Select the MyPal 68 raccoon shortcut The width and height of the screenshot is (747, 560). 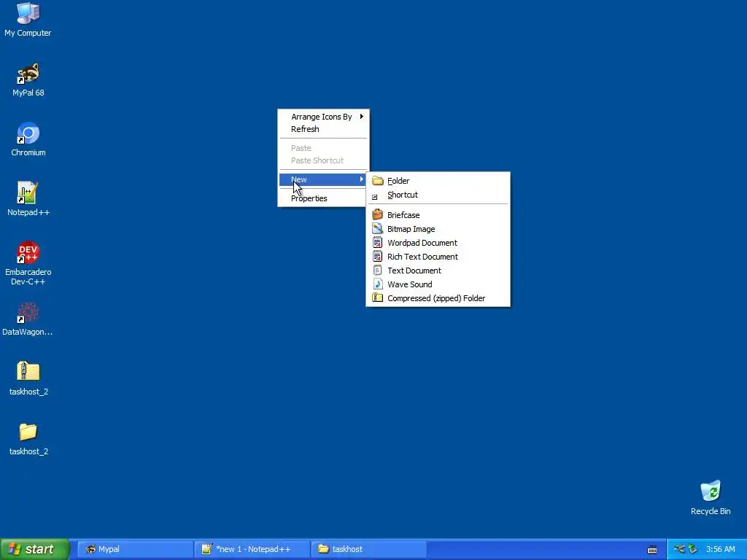[28, 79]
